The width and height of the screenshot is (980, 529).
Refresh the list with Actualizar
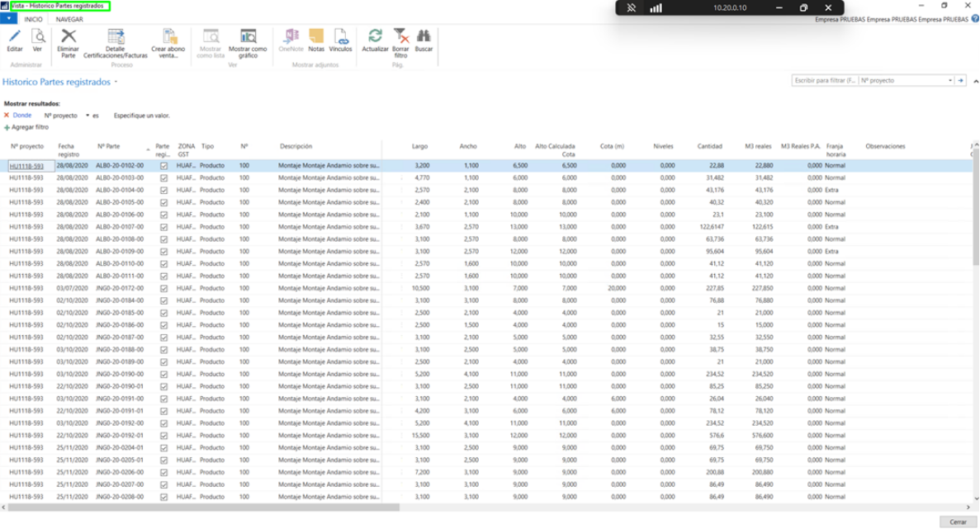click(x=375, y=37)
